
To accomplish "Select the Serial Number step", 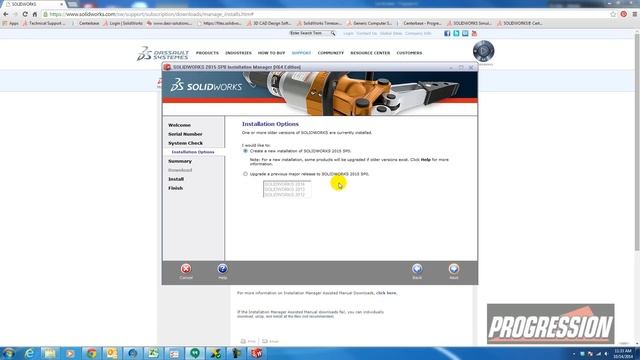I will coord(185,134).
